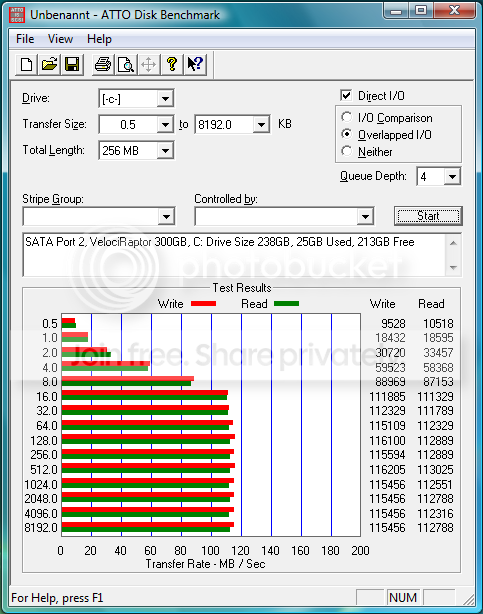Close the ATTO Disk Benchmark window
The height and width of the screenshot is (614, 483).
(454, 11)
